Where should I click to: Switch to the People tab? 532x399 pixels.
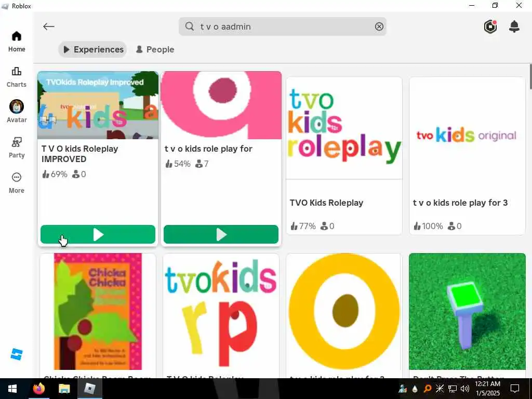[155, 49]
